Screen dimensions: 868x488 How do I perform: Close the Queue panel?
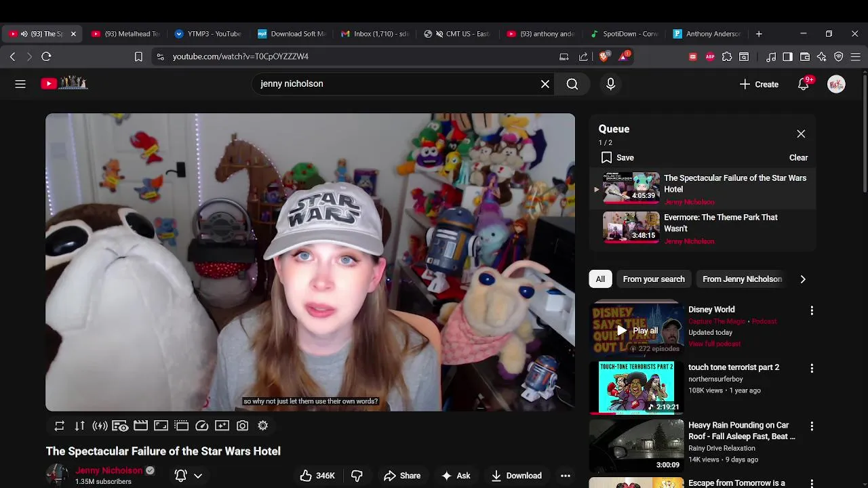coord(801,134)
